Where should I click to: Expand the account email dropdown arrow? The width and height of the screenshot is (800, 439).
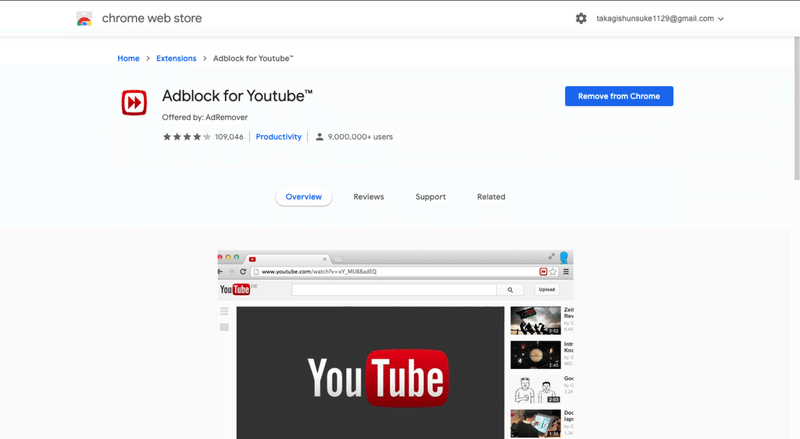coord(721,19)
